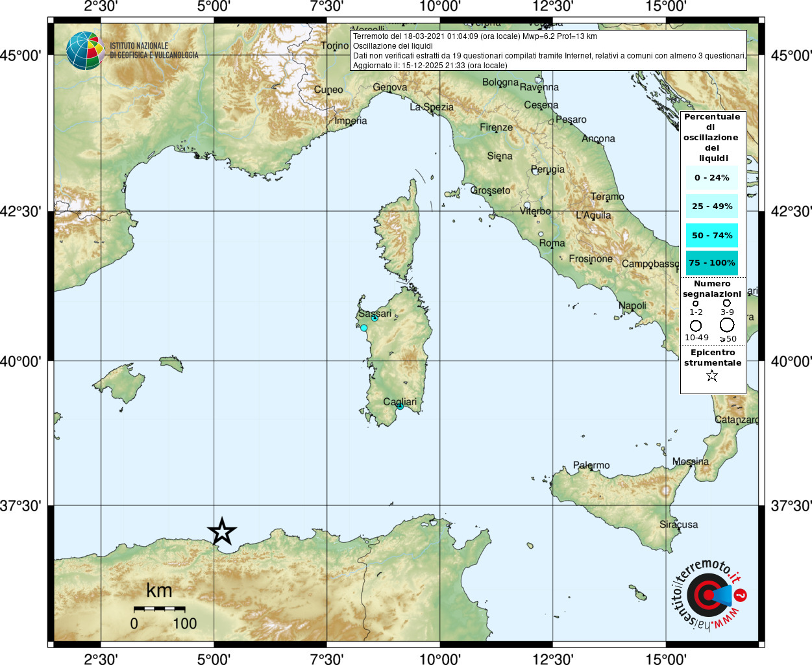
Task: Click the Istituto Nazionale di Geofisica text
Action: 154,51
